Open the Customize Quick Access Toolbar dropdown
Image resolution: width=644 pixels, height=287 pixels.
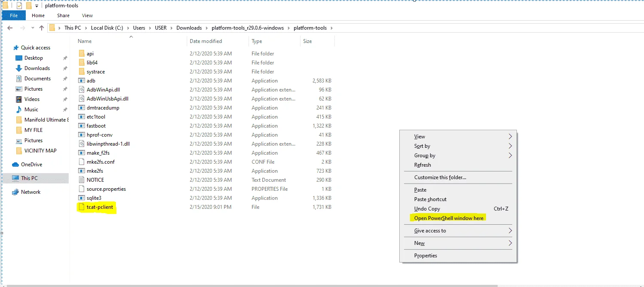(x=37, y=6)
